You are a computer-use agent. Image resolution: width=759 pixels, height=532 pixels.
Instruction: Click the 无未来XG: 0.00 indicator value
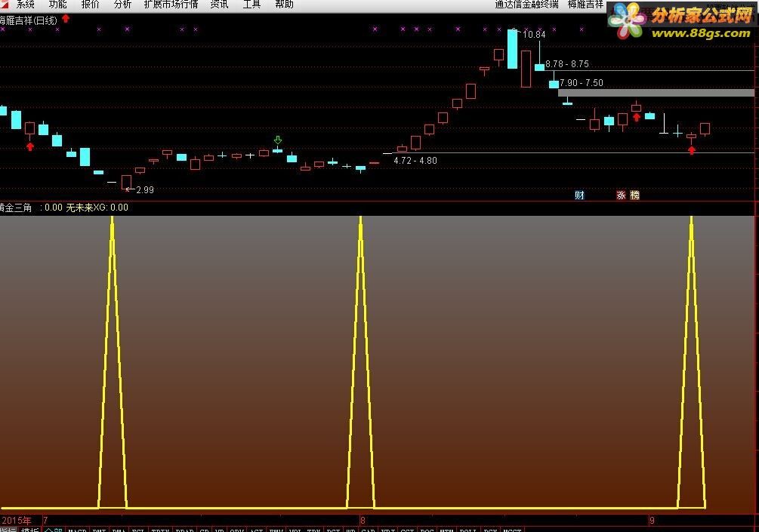[x=97, y=208]
